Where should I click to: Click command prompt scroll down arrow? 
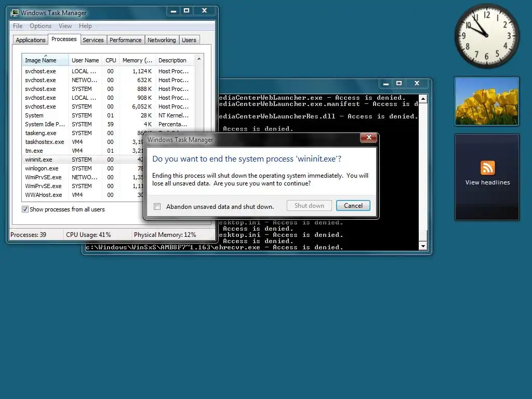pyautogui.click(x=423, y=246)
